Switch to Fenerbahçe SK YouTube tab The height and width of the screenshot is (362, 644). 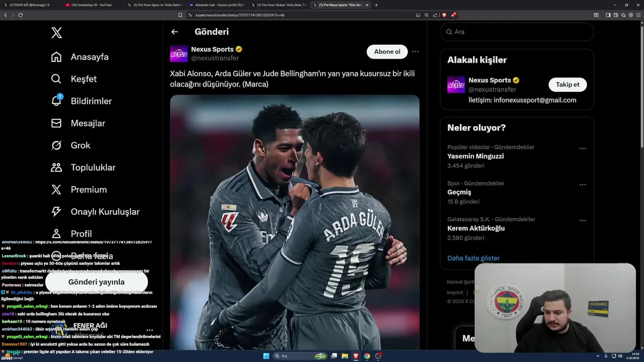(92, 5)
